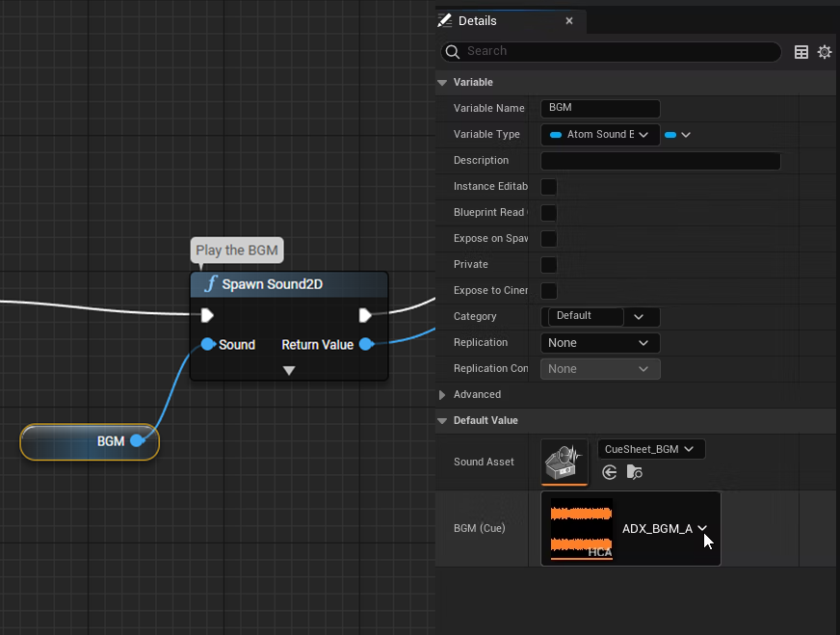
Task: Open the Replication dropdown
Action: (x=599, y=343)
